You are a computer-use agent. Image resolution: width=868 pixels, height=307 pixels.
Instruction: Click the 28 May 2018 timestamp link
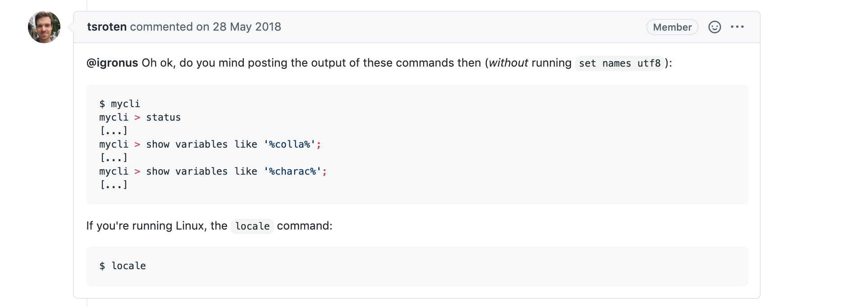pos(247,27)
